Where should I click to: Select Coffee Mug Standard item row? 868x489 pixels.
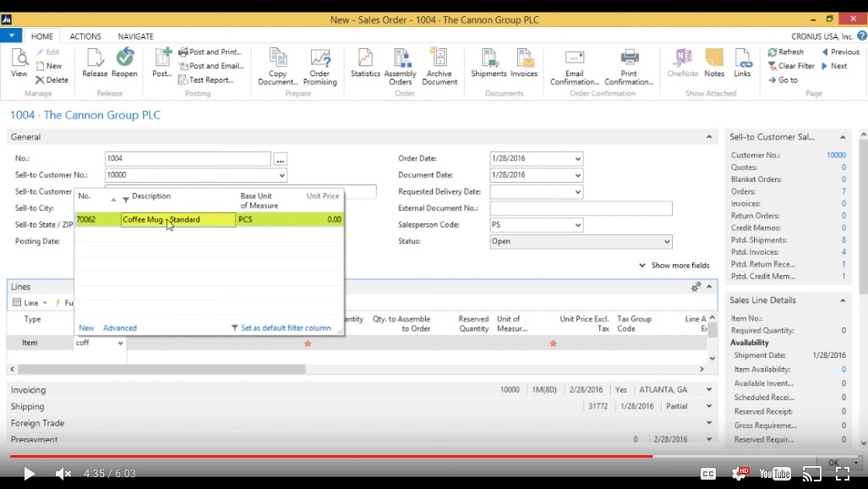click(209, 220)
